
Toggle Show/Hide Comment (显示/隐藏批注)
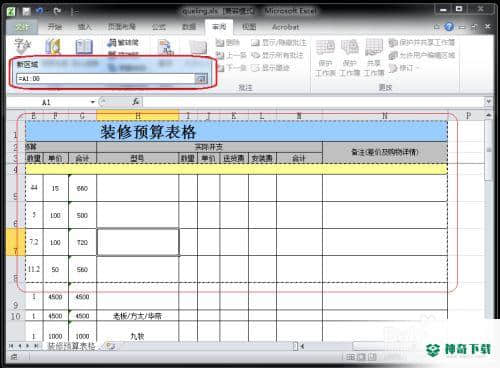pyautogui.click(x=279, y=43)
